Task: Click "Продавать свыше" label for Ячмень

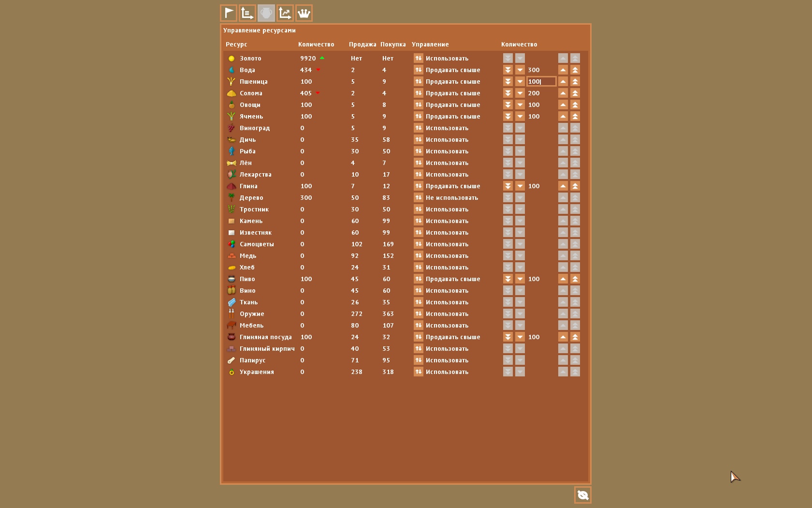Action: [x=453, y=116]
